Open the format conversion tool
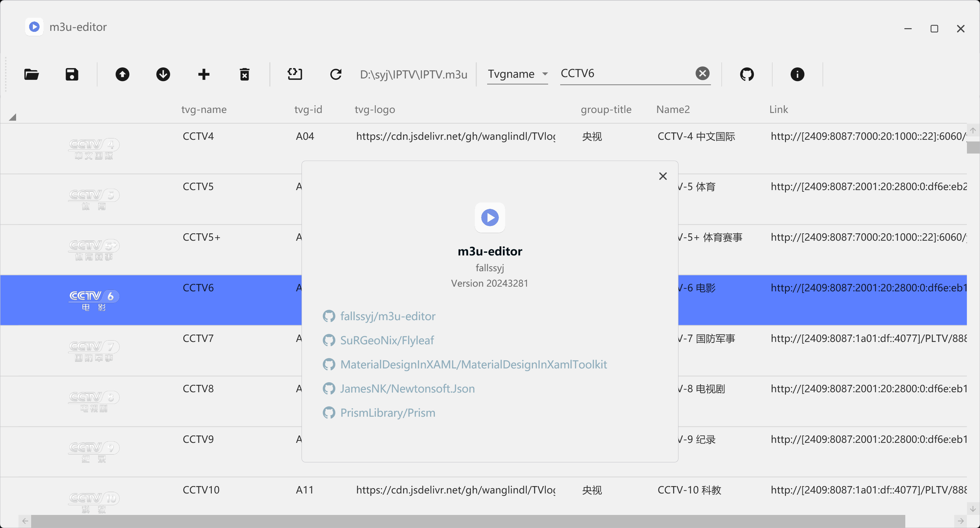Viewport: 980px width, 528px height. 295,74
